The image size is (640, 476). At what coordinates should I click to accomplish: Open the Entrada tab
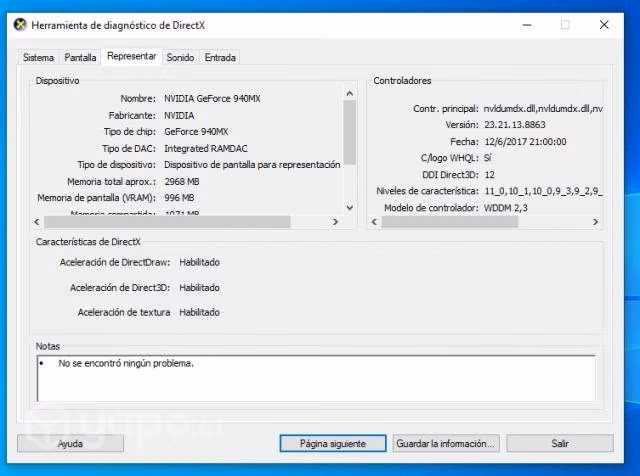220,58
